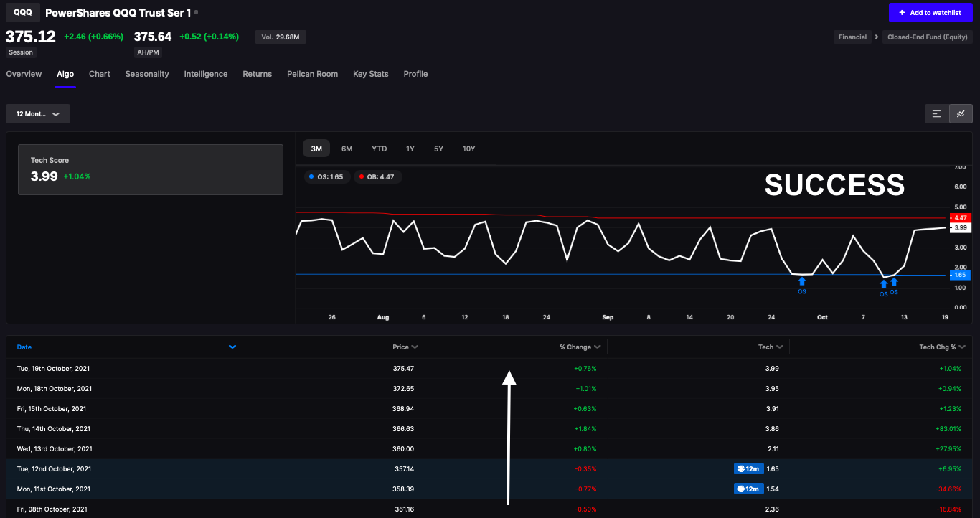This screenshot has height=518, width=980.
Task: Click the 1.65 oversold level label
Action: pyautogui.click(x=961, y=275)
